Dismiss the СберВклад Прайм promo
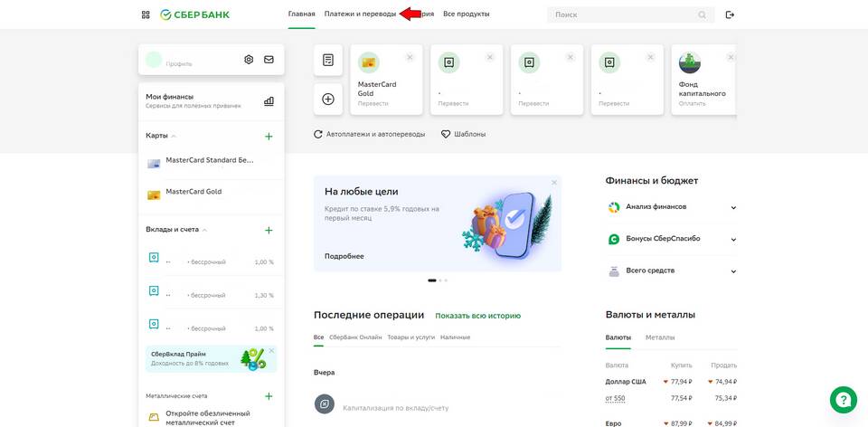Viewport: 868px width, 427px height. pos(271,351)
